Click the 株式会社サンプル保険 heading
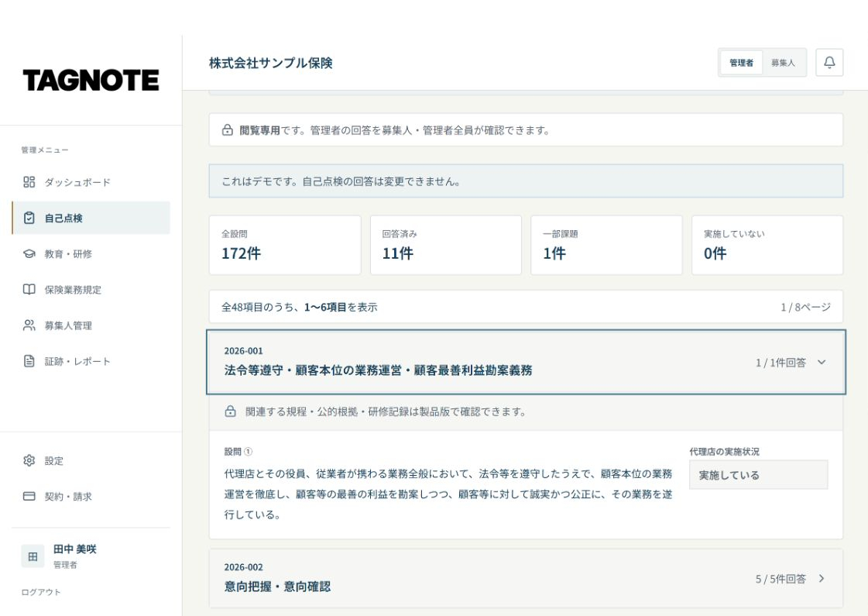868x616 pixels. click(x=271, y=63)
